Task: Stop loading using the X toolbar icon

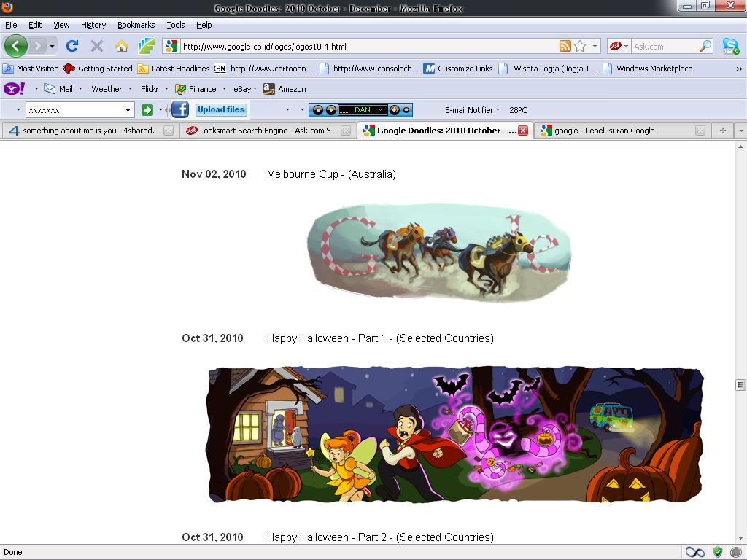Action: coord(97,46)
